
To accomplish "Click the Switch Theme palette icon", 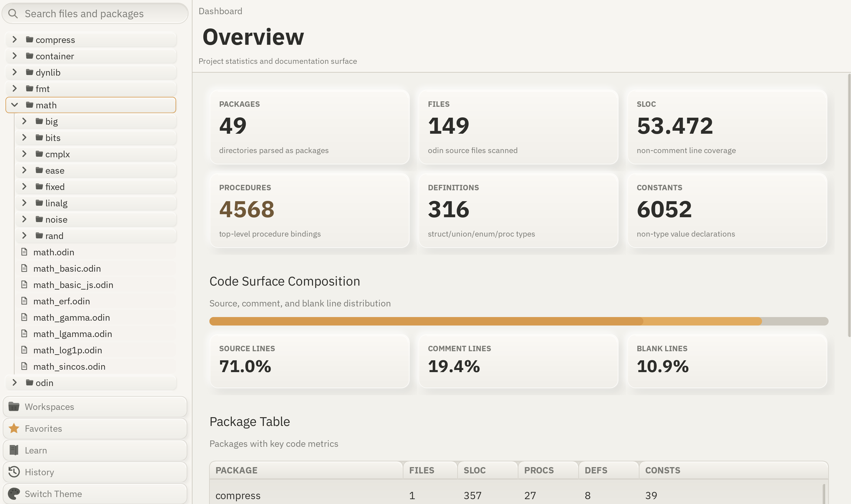I will [x=14, y=493].
